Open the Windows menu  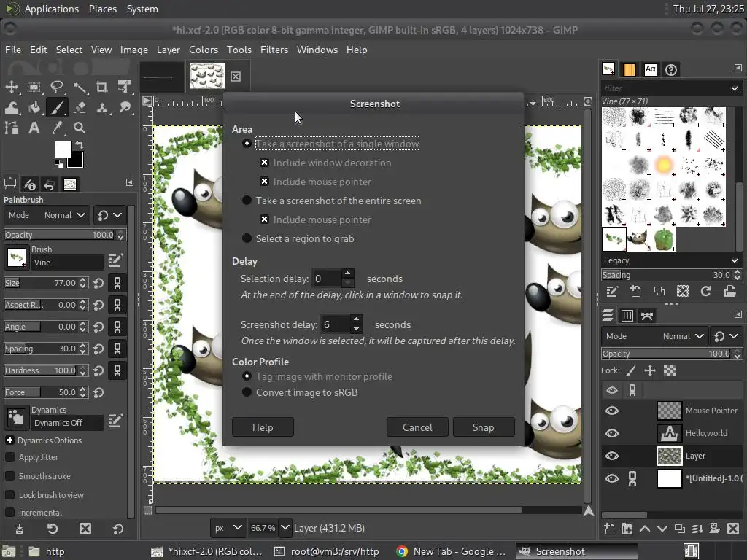(317, 50)
